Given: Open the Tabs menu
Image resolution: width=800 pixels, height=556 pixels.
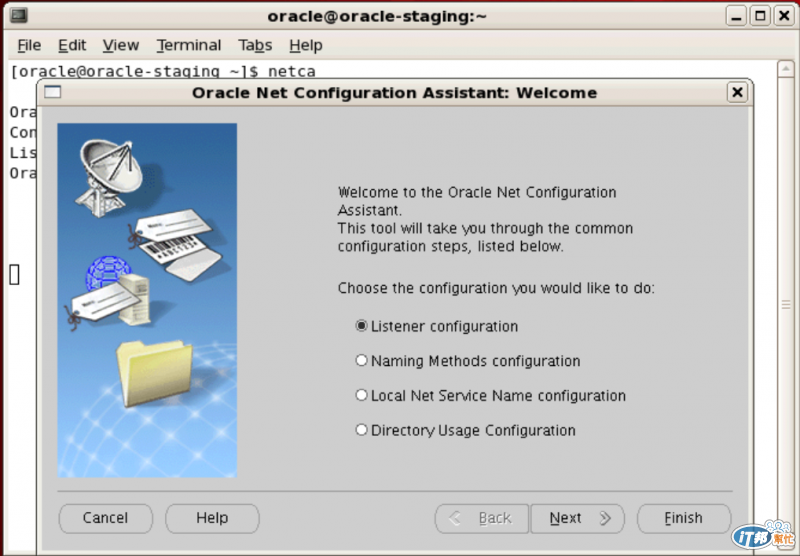Looking at the screenshot, I should [255, 45].
